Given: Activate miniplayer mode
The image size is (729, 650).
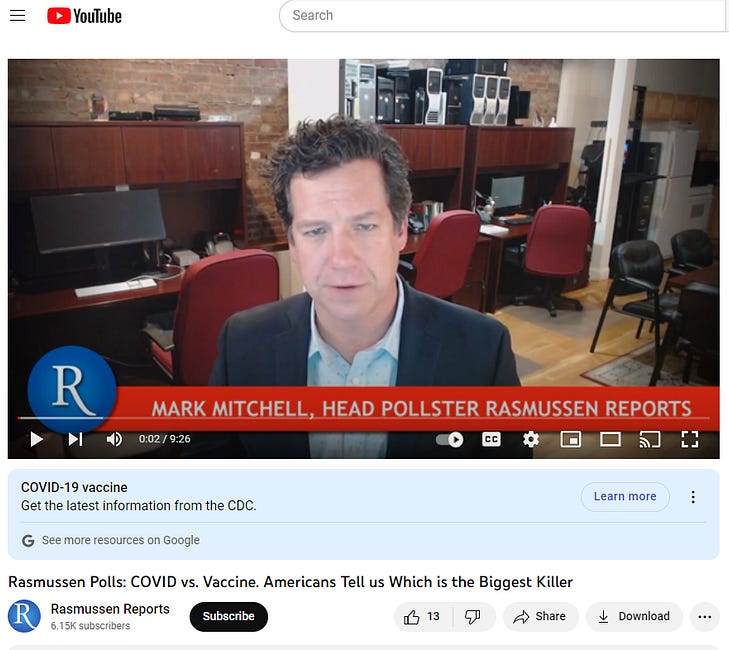Looking at the screenshot, I should 570,439.
